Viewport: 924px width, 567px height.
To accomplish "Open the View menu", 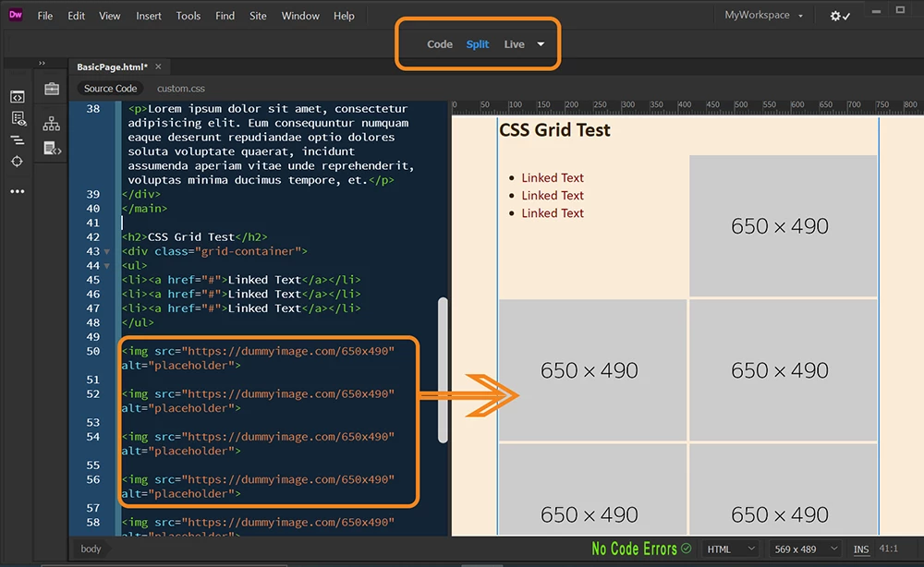I will tap(110, 16).
